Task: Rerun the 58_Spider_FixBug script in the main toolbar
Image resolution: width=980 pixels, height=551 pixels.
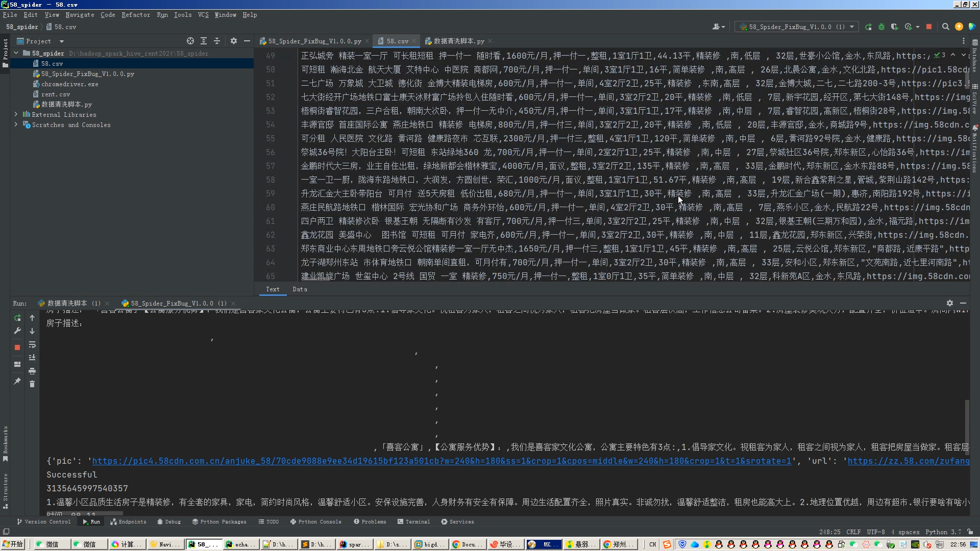Action: [868, 27]
